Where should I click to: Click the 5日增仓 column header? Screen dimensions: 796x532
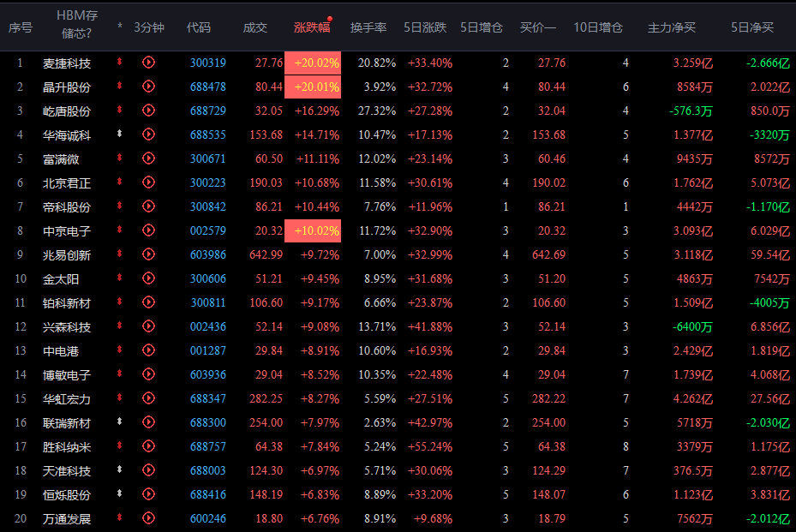pos(482,27)
